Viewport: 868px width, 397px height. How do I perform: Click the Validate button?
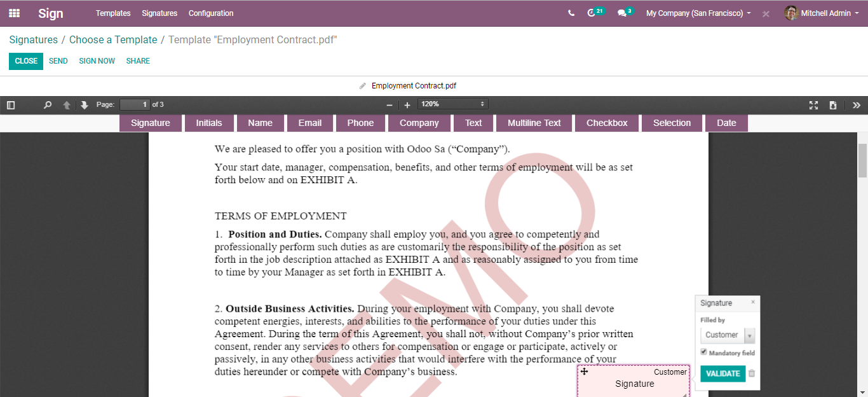click(x=722, y=373)
